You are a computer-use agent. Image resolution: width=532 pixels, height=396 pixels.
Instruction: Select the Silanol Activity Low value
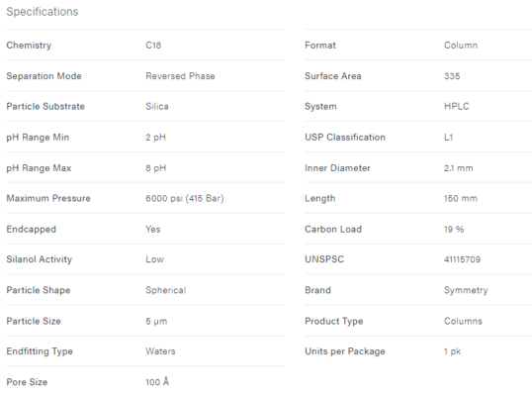click(x=154, y=259)
